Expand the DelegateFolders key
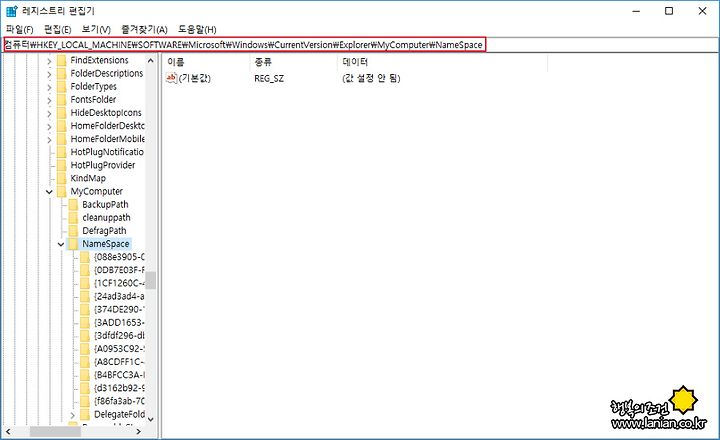 click(x=73, y=415)
